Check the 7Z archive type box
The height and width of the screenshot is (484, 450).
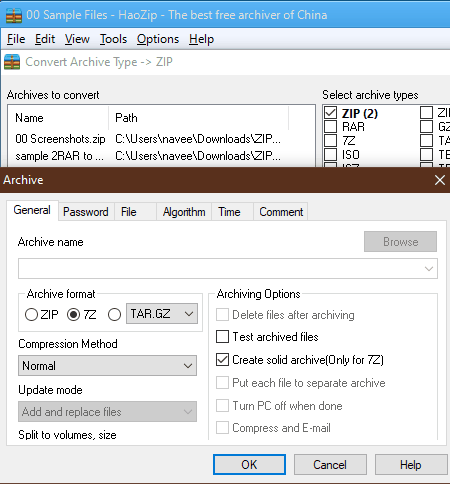click(x=330, y=140)
